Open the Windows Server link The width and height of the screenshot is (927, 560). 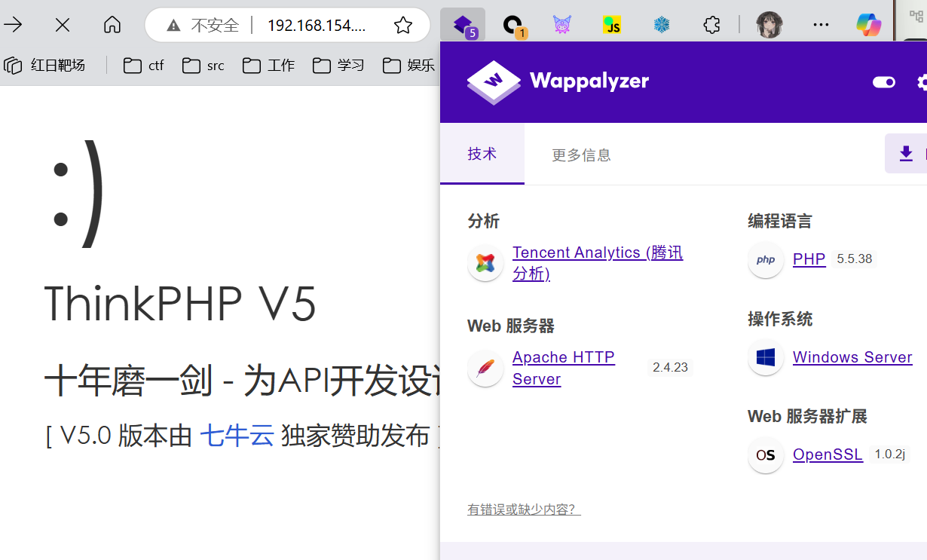[852, 357]
